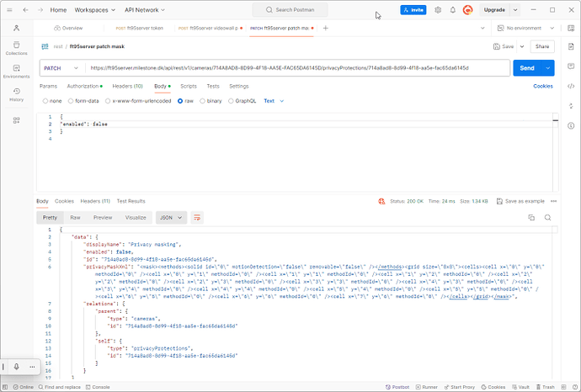Click the Cookies link beside request tabs
581x392 pixels.
click(x=542, y=86)
